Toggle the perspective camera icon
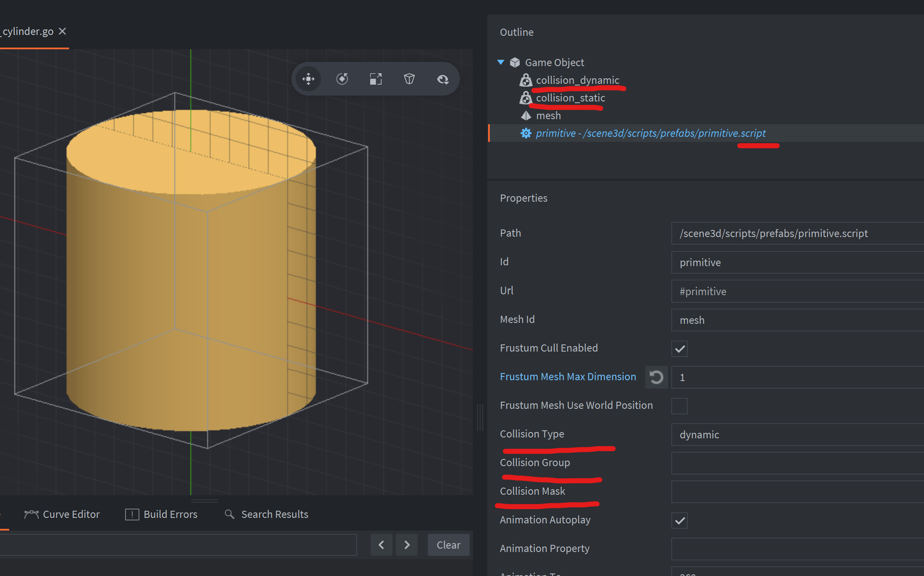 [x=409, y=79]
